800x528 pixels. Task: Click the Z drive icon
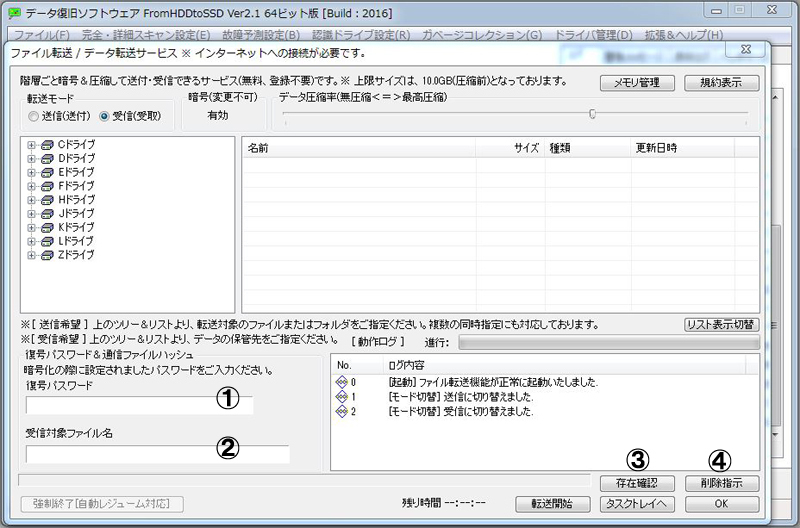coord(47,255)
